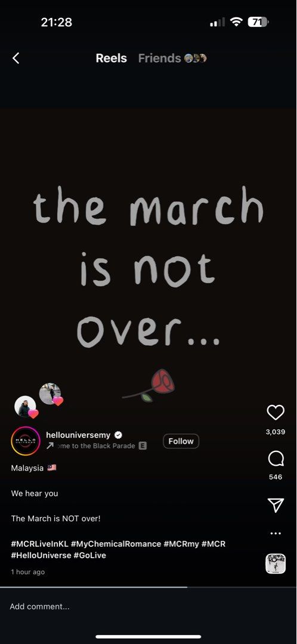
Task: Open the audio album art thumbnail
Action: click(276, 563)
